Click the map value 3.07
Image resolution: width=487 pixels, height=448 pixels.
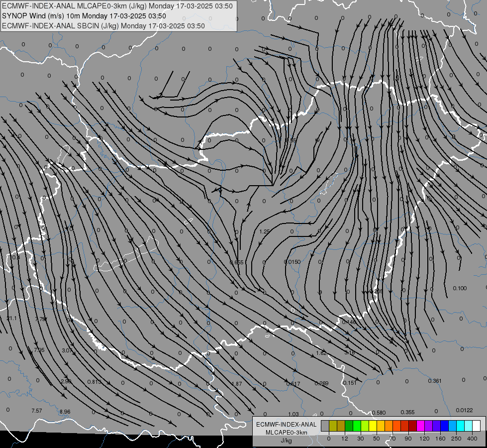tap(67, 351)
